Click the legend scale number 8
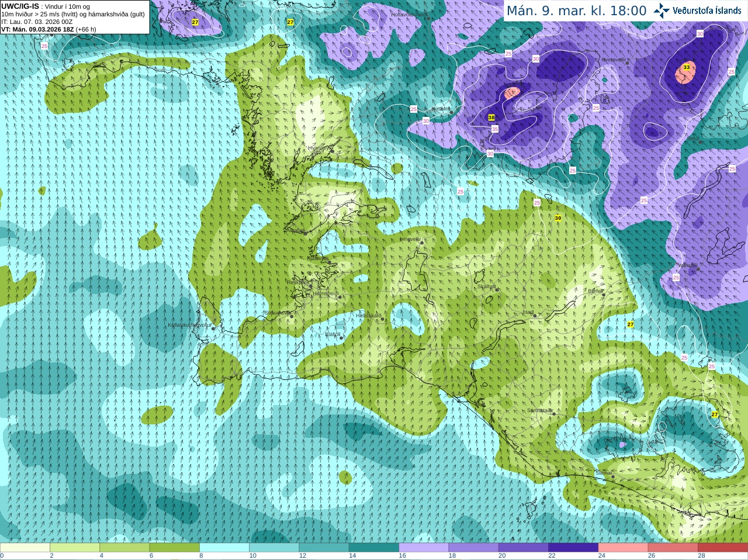This screenshot has height=560, width=748. coord(202,556)
